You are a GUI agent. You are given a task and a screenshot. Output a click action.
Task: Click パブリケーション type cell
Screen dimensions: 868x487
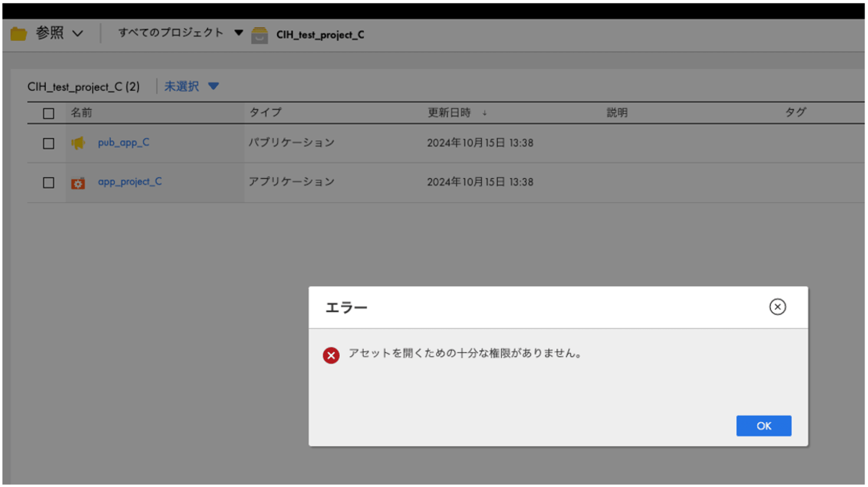[292, 142]
